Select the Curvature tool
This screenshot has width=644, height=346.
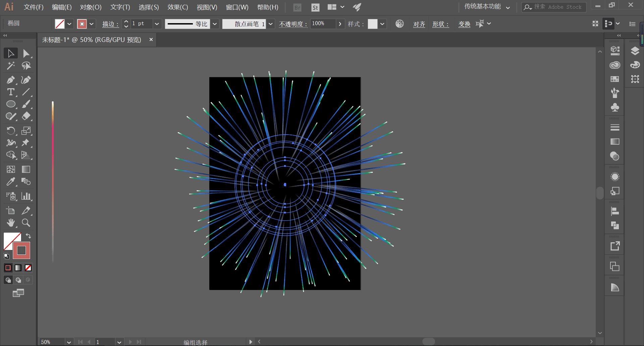click(26, 80)
